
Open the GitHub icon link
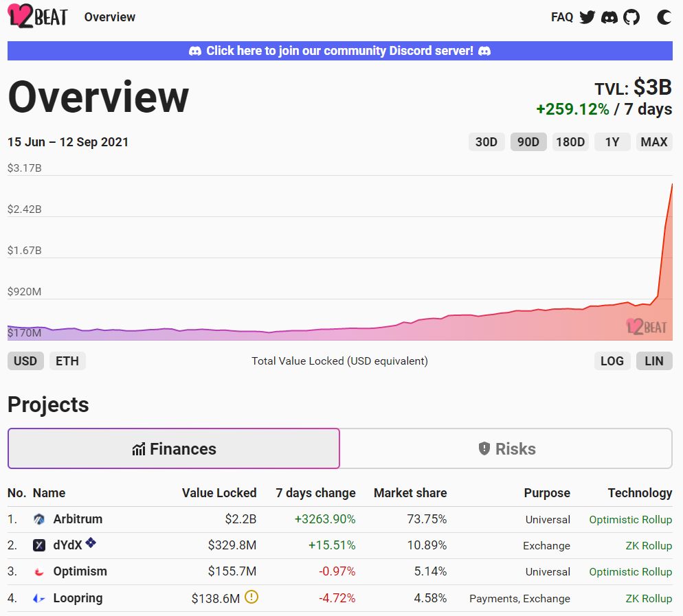pos(631,17)
